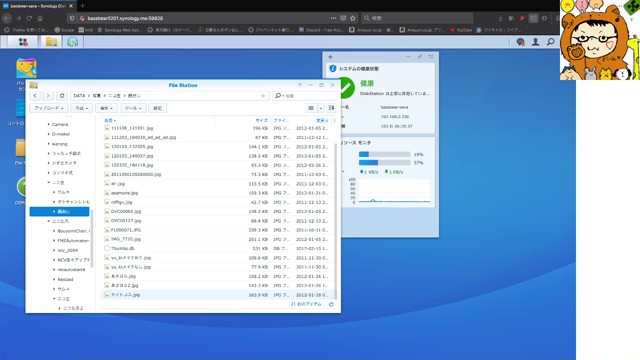Open DSM notifications speech-bubble icon
Screen dimensions: 640x360
click(x=520, y=42)
